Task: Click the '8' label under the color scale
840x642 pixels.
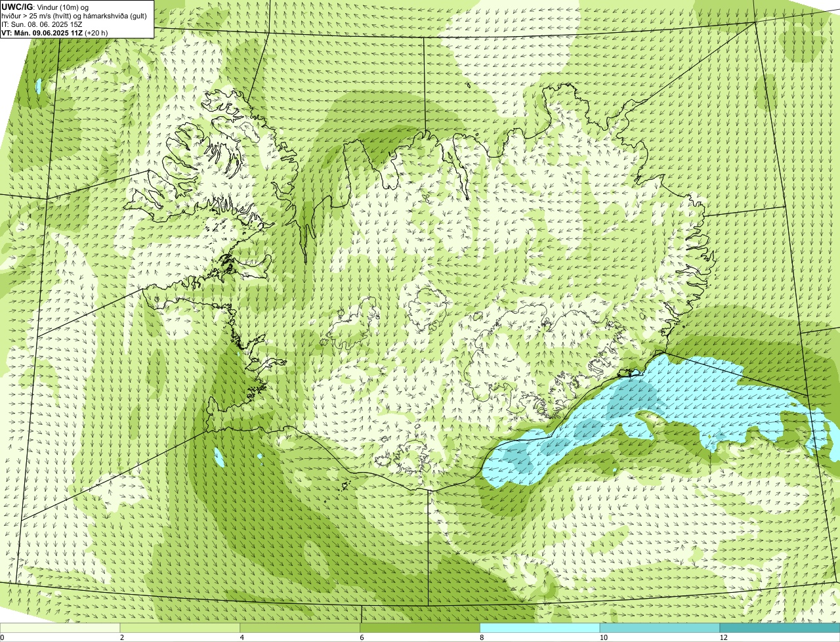Action: pyautogui.click(x=482, y=637)
